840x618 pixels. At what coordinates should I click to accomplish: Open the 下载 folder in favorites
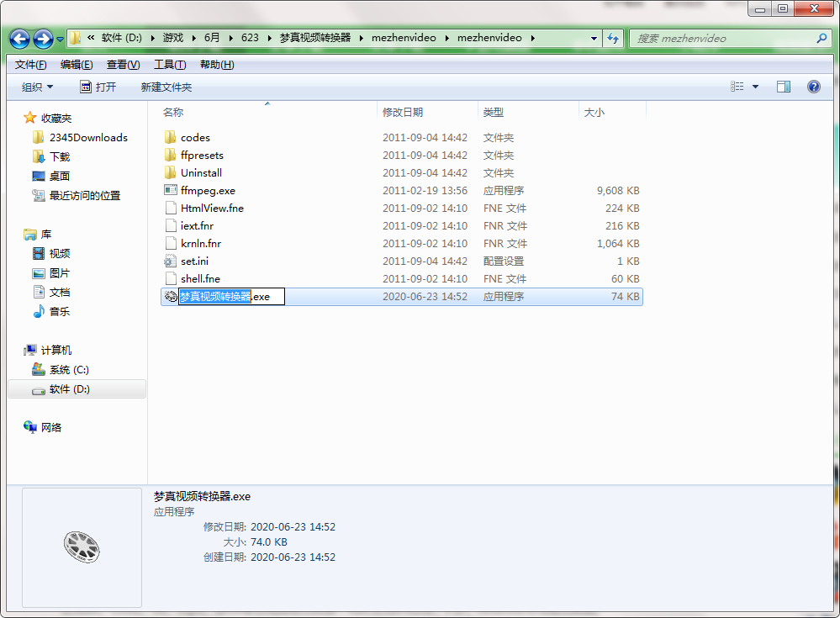coord(60,157)
